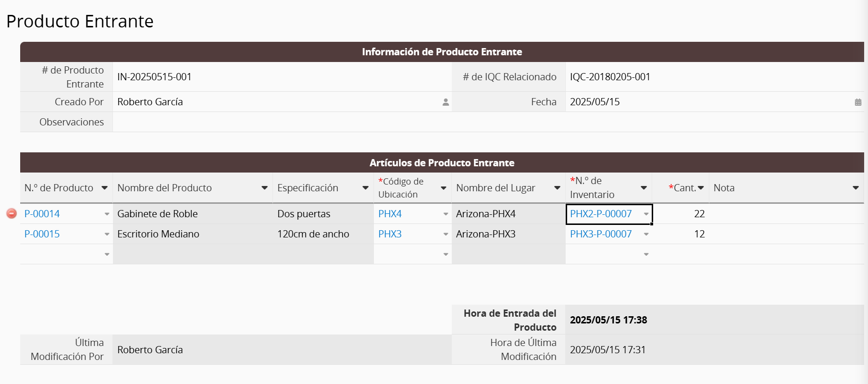The image size is (868, 384).
Task: Open the Nombre del Lugar column filter
Action: (557, 188)
